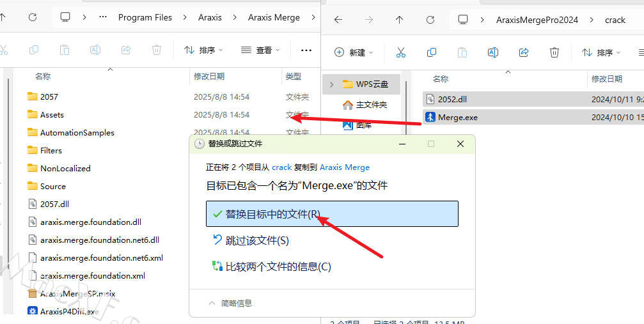This screenshot has height=324, width=644.
Task: Open 排序 sort dropdown in the crack window
Action: click(x=601, y=52)
